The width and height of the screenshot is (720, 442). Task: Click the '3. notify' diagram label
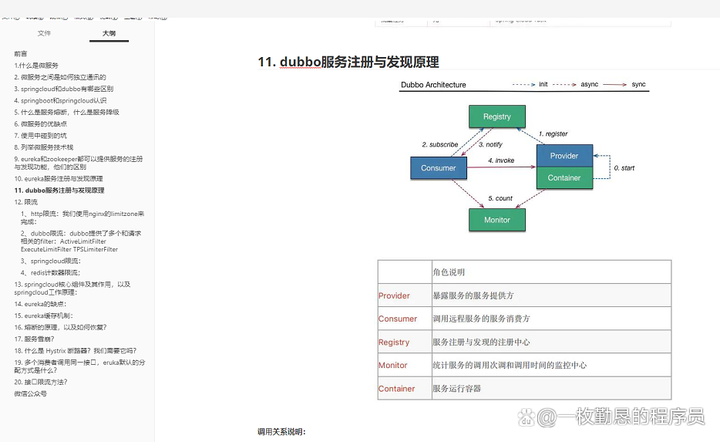coord(490,145)
